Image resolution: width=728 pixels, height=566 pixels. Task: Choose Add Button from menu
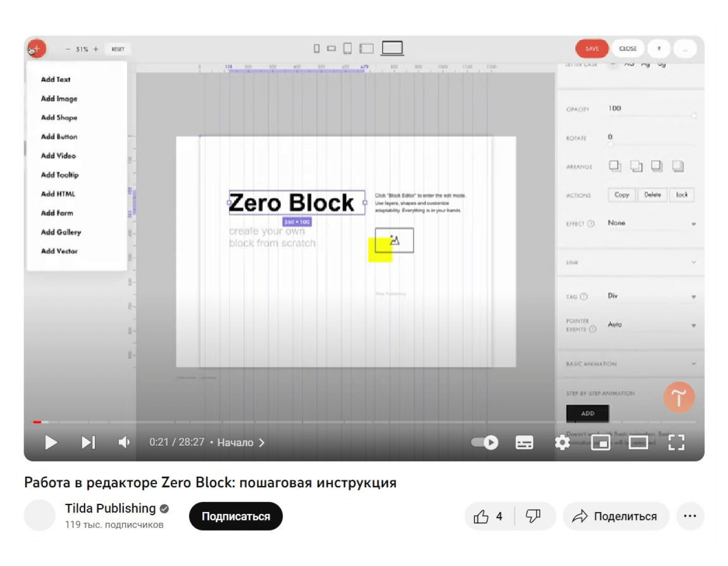[x=59, y=136]
